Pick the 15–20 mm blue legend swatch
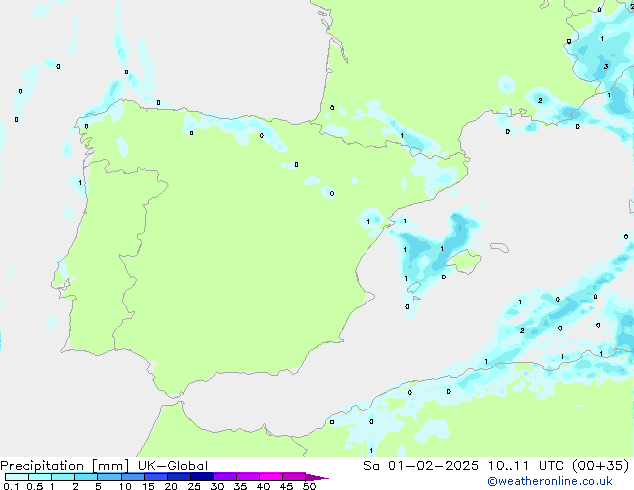Image resolution: width=634 pixels, height=490 pixels. click(156, 477)
